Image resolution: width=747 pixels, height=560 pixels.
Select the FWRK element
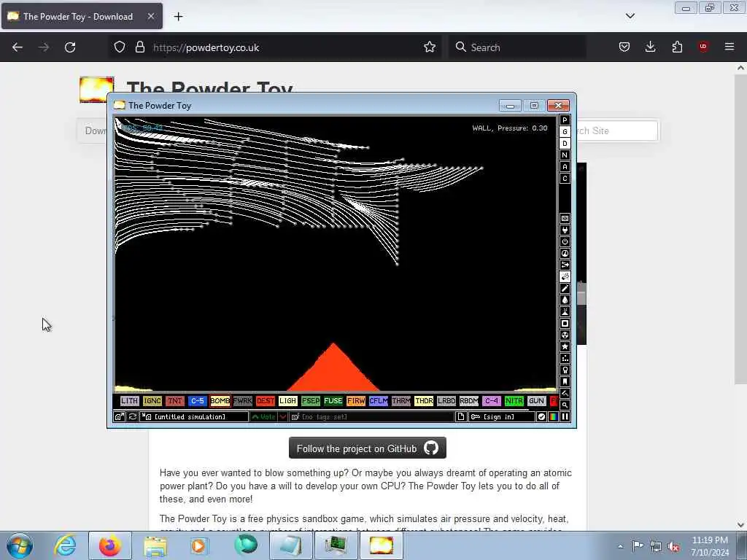click(242, 401)
